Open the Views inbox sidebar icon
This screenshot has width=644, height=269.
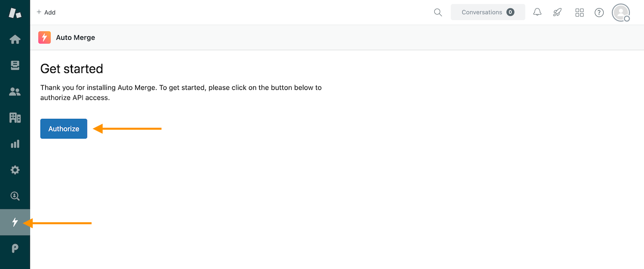(x=15, y=65)
